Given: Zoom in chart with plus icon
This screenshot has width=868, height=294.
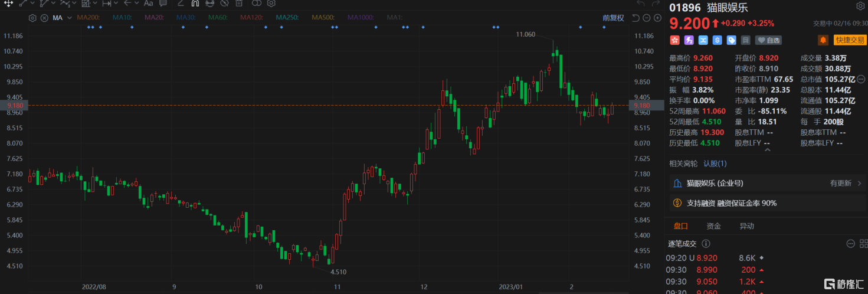Looking at the screenshot, I should 658,18.
